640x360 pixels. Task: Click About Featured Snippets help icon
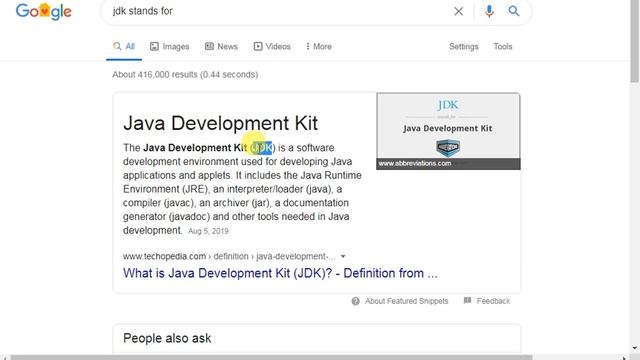(356, 301)
